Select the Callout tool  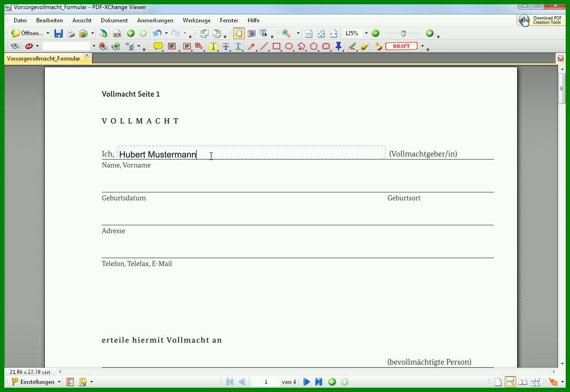(199, 46)
